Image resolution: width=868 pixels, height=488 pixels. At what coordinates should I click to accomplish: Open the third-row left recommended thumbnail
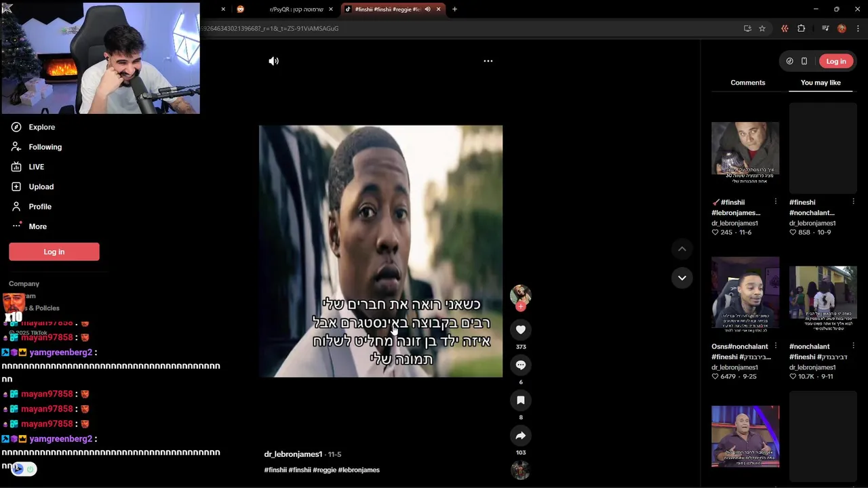745,437
